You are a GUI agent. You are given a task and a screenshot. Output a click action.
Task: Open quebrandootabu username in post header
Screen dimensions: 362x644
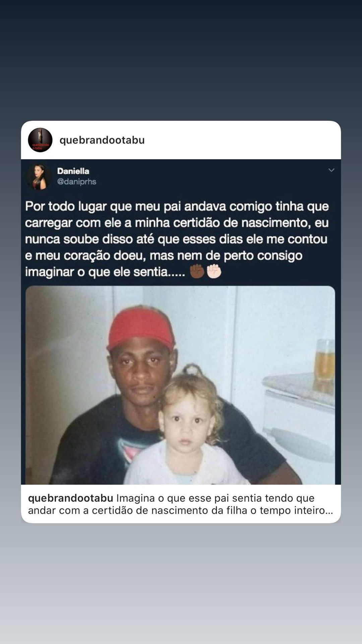(102, 140)
